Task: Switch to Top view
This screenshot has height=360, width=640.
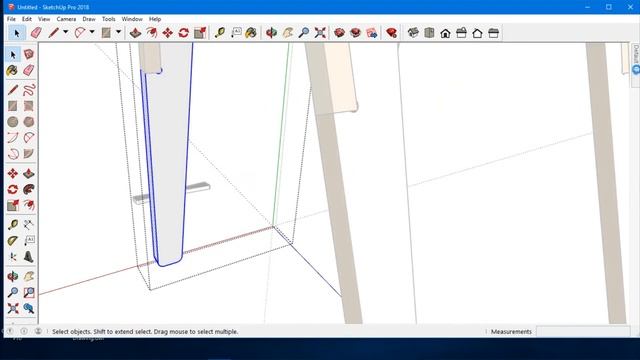Action: click(x=429, y=33)
